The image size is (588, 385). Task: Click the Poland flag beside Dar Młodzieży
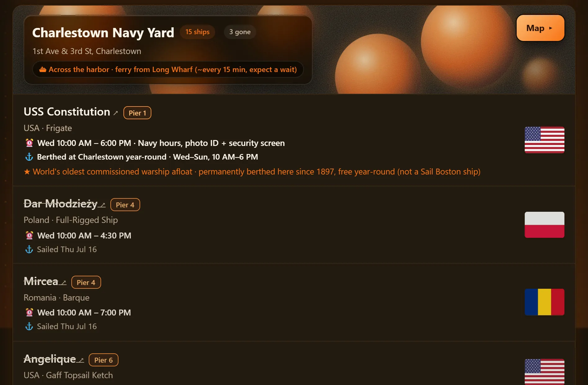coord(544,225)
